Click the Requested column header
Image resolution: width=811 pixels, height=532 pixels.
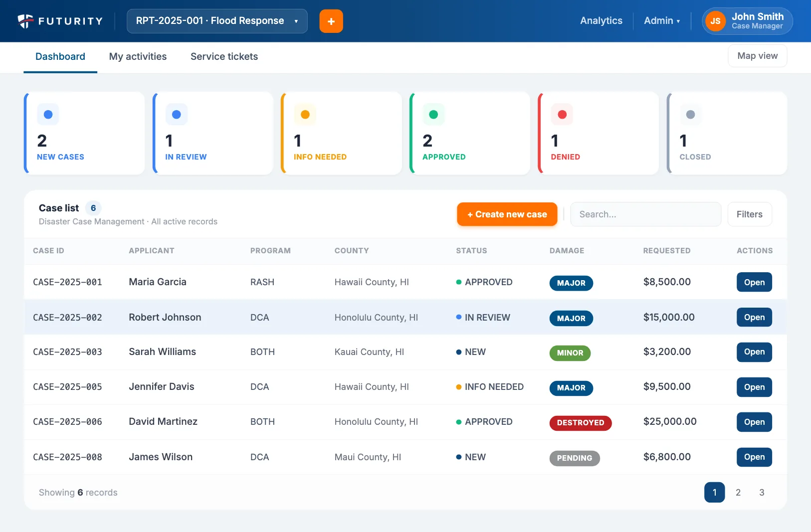tap(667, 251)
